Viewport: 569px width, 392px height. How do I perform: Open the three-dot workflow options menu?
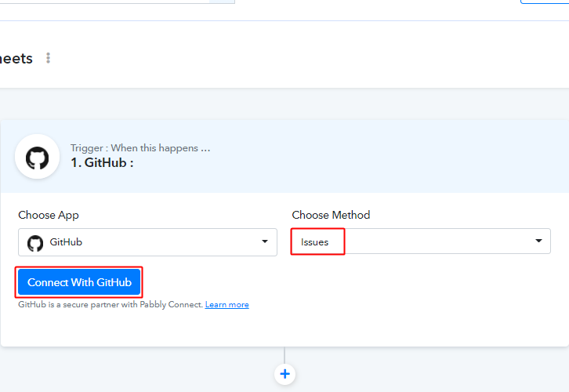[48, 58]
